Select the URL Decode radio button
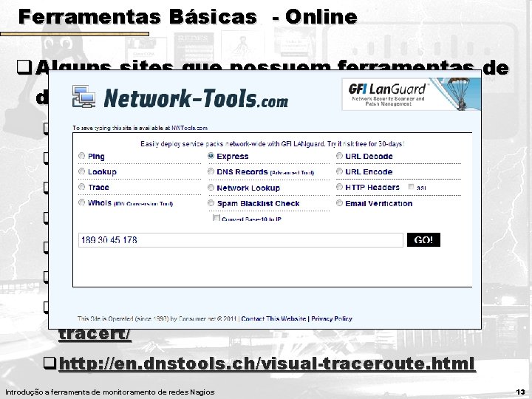This screenshot has height=399, width=532. click(340, 156)
